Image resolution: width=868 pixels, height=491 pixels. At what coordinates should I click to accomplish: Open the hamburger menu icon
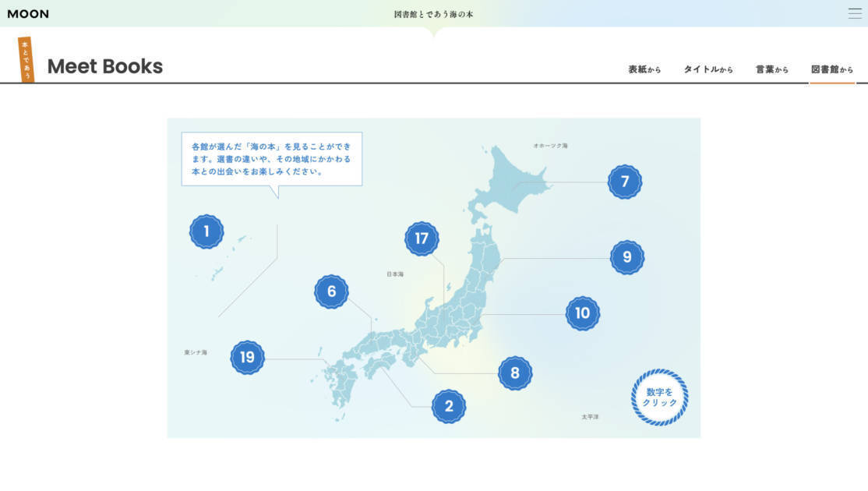pos(855,13)
